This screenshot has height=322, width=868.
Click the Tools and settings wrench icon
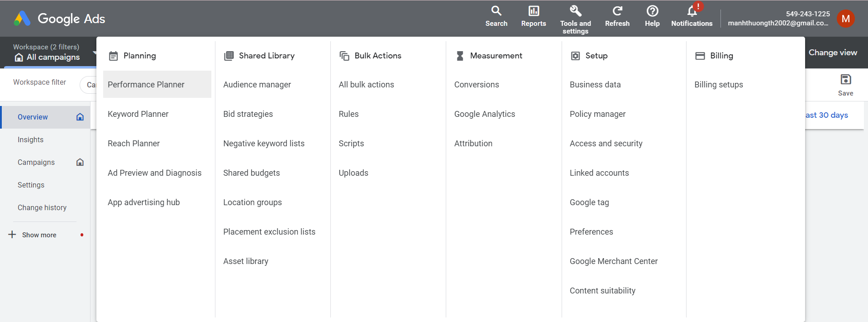pos(575,10)
